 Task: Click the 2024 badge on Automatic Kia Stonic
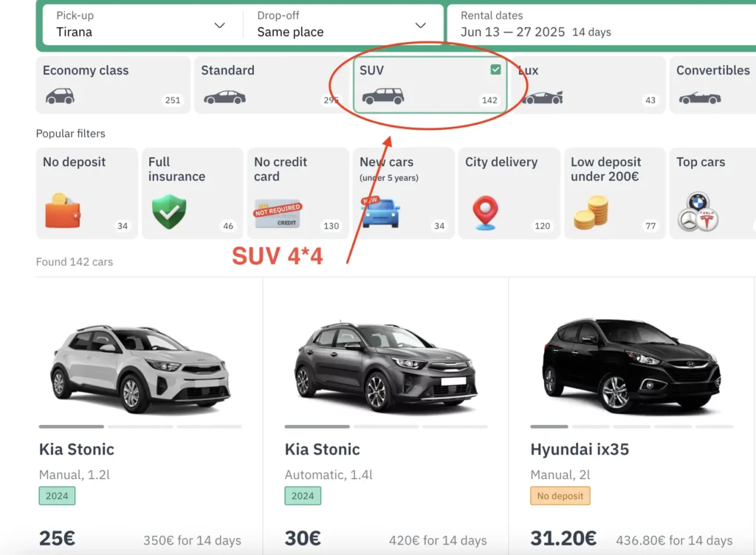point(303,496)
